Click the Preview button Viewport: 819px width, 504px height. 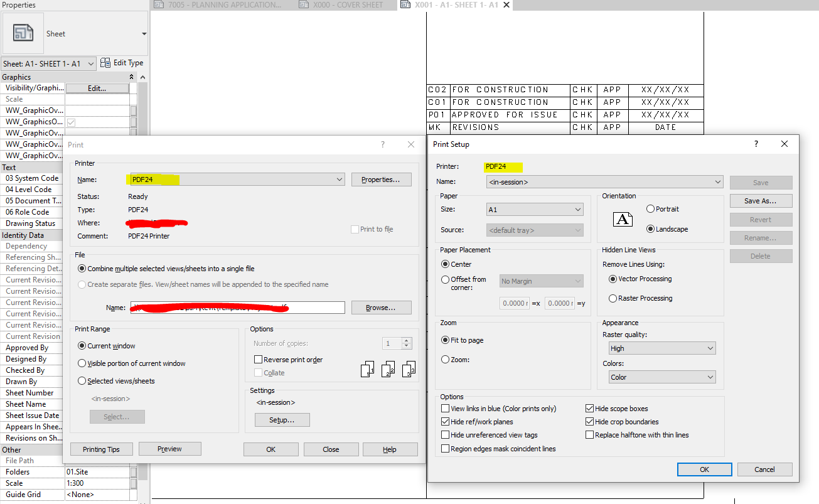pos(169,449)
